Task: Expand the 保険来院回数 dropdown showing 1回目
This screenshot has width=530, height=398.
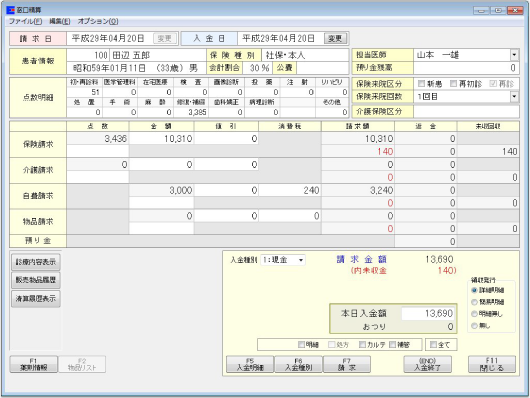Action: pyautogui.click(x=514, y=97)
